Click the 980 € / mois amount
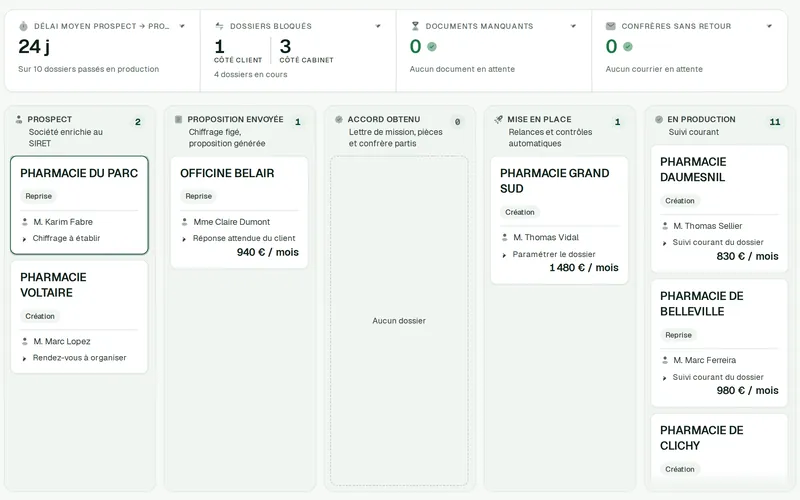This screenshot has height=500, width=800. [747, 391]
